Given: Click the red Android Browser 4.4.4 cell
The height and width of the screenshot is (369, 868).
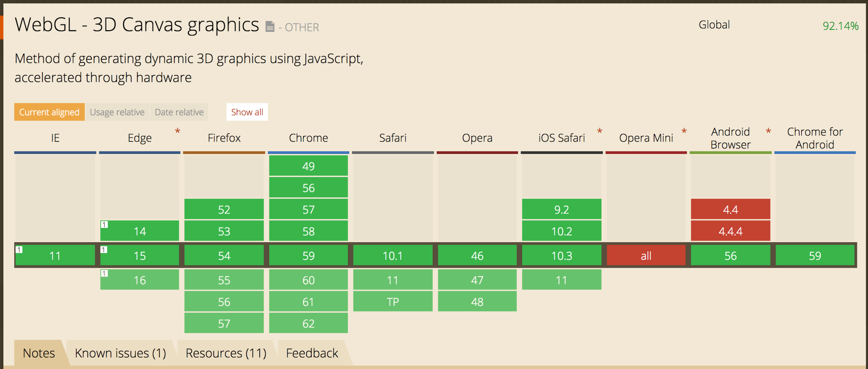Looking at the screenshot, I should pyautogui.click(x=731, y=231).
